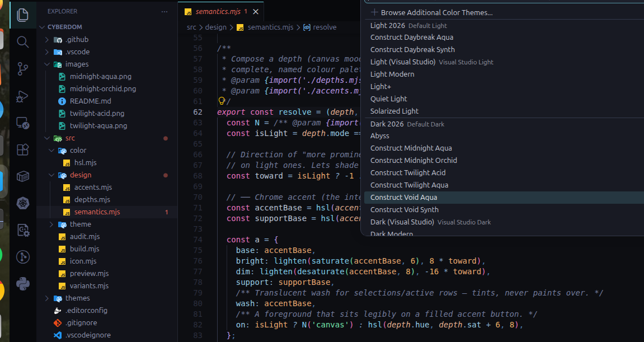Open the Remote Explorer icon
Image resolution: width=644 pixels, height=342 pixels.
[22, 123]
